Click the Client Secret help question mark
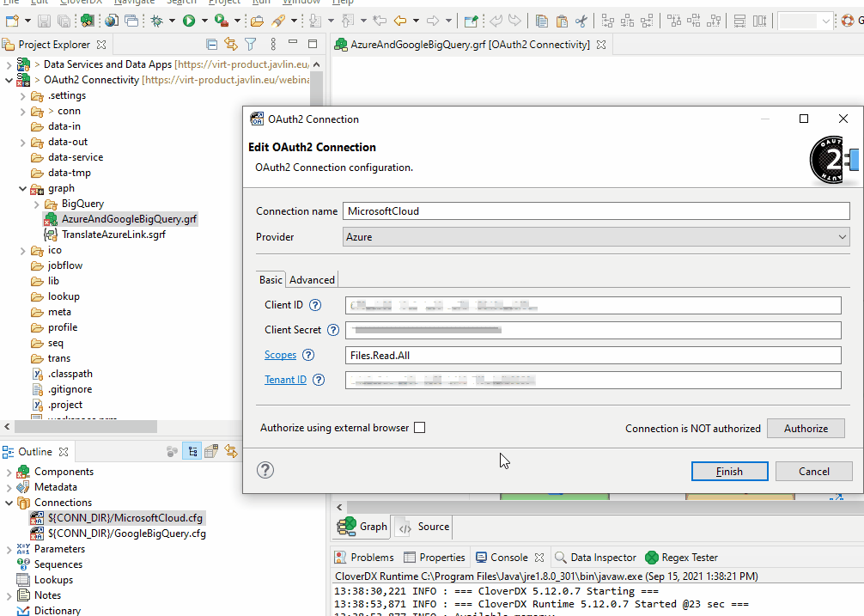Screen dimensions: 864x616 click(x=333, y=330)
